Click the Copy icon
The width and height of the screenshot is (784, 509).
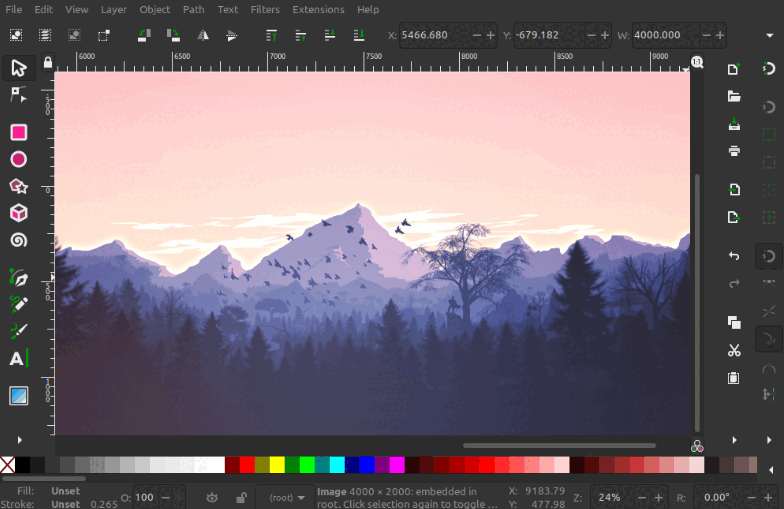pos(734,322)
